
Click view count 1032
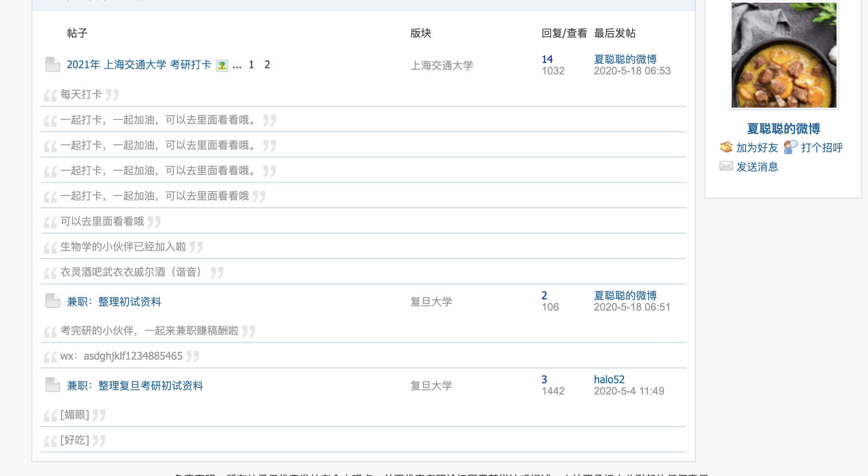coord(553,70)
